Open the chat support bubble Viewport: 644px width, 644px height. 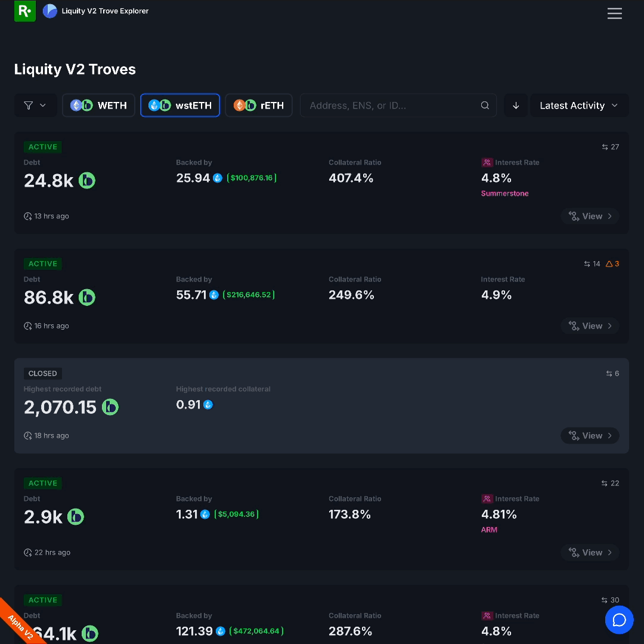point(619,620)
